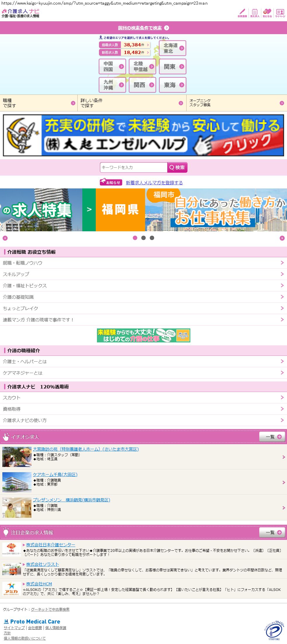Expand 就職・転職ノウハウ row
The height and width of the screenshot is (644, 287).
point(143,263)
